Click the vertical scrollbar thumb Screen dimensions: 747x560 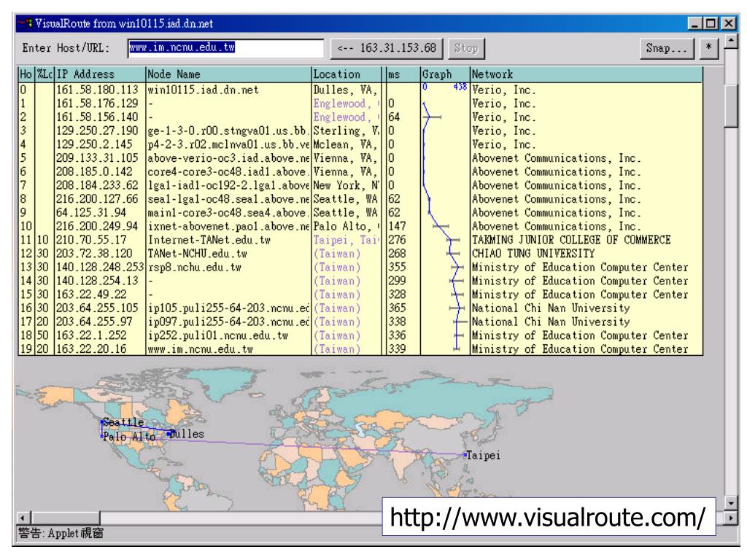[x=731, y=106]
